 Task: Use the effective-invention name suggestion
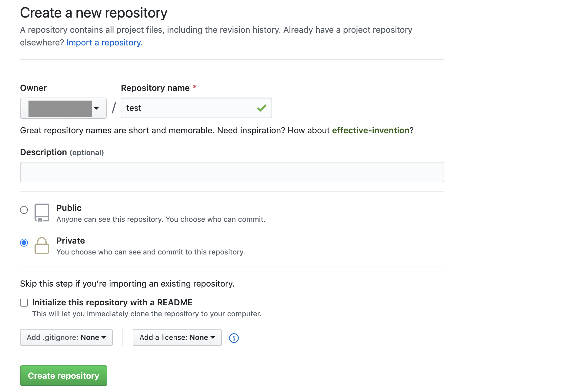click(371, 131)
